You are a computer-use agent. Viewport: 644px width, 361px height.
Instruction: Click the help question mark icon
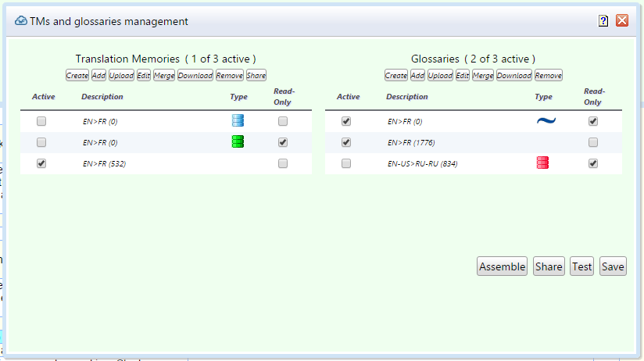603,21
